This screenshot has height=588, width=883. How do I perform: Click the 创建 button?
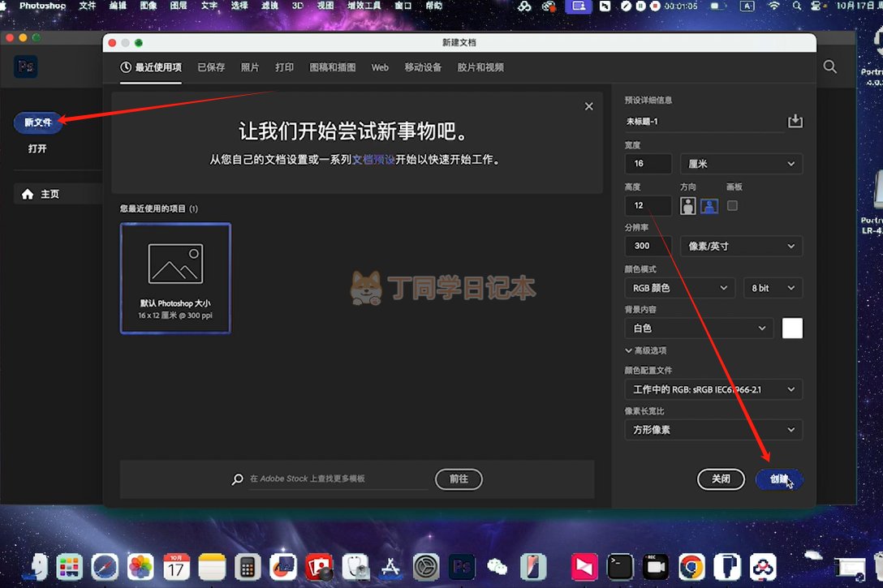click(x=779, y=479)
